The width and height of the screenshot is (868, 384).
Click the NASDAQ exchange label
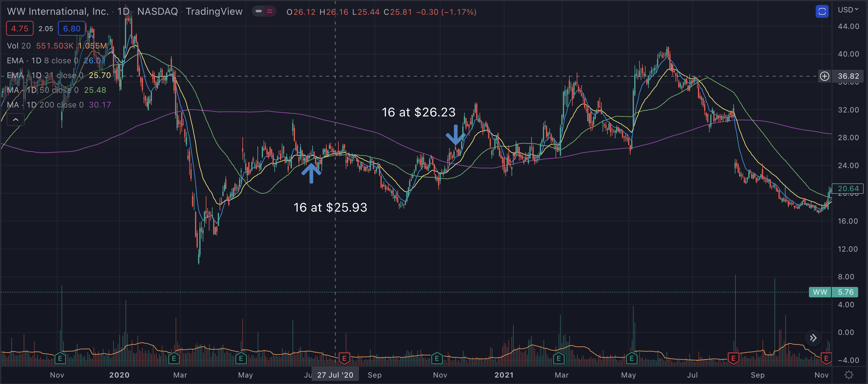[x=157, y=11]
